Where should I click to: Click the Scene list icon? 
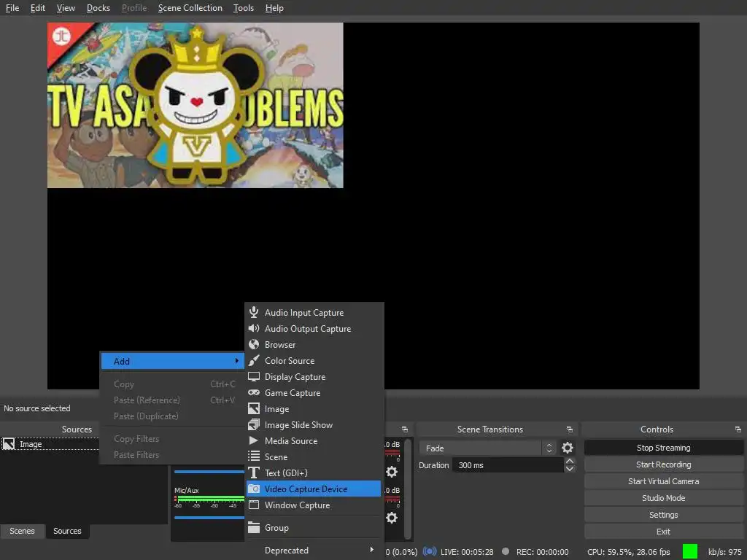[254, 456]
